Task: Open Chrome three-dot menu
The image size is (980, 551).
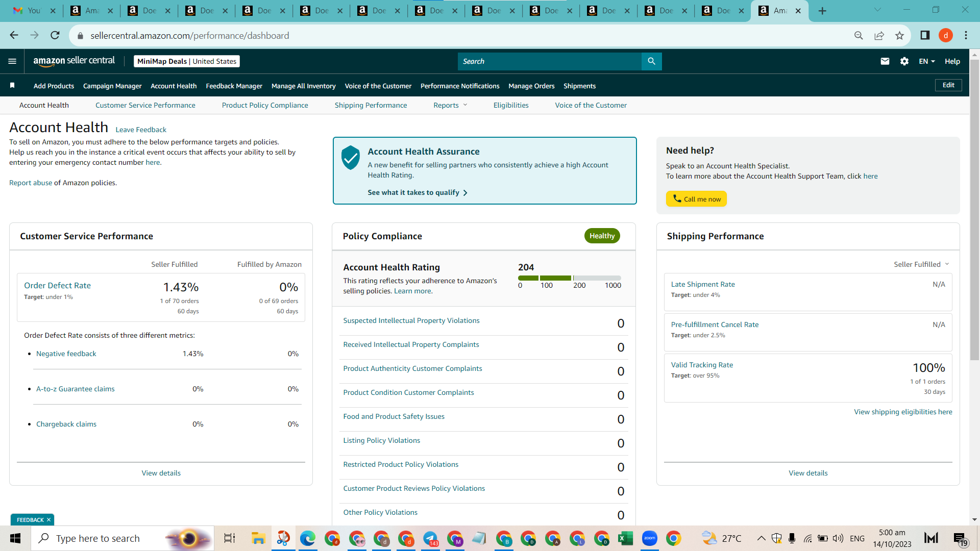Action: pos(966,35)
